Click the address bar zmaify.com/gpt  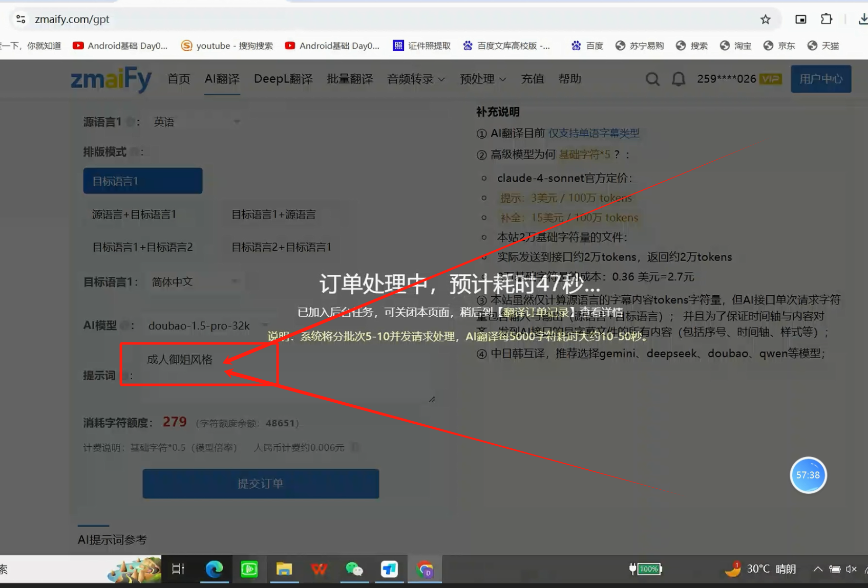click(72, 19)
